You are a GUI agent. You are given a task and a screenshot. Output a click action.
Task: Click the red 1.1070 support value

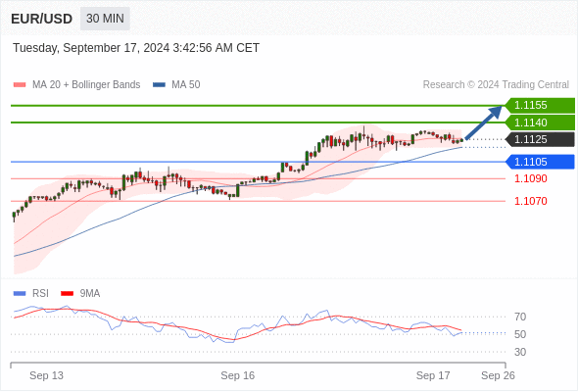pos(531,201)
